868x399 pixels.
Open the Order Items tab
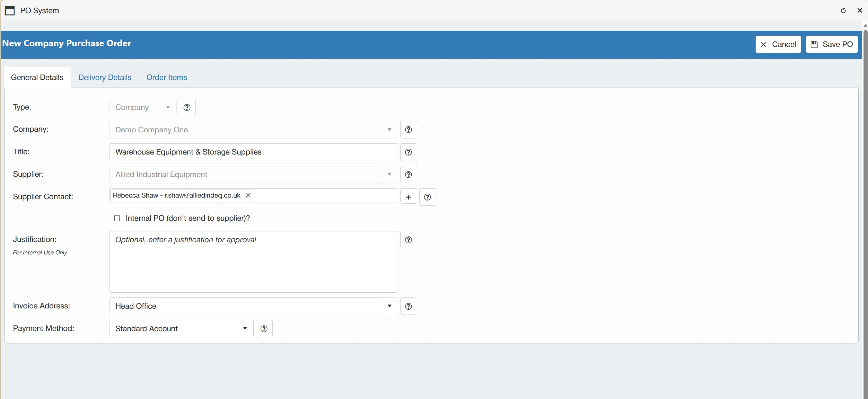[x=166, y=77]
